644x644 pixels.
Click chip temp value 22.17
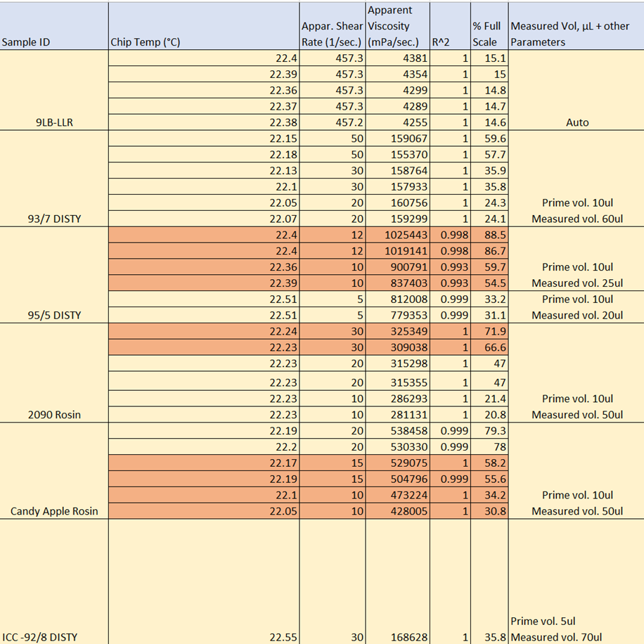click(204, 463)
